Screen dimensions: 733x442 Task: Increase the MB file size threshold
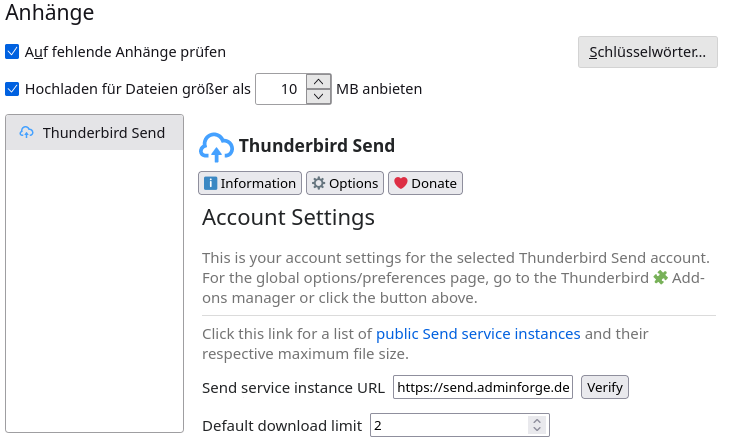pos(318,82)
